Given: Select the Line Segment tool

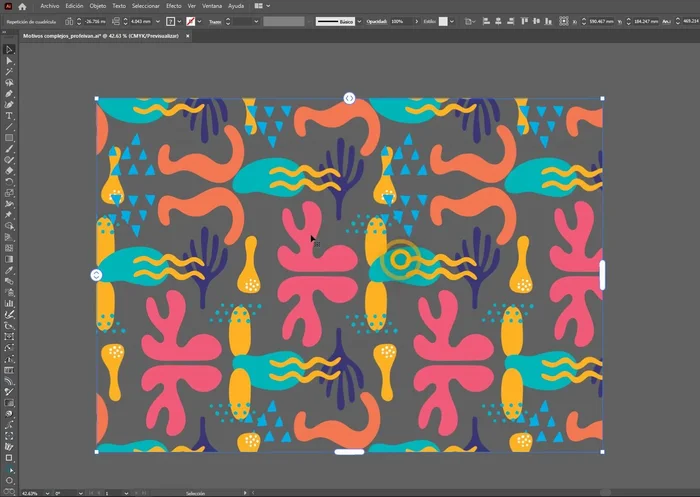Looking at the screenshot, I should click(9, 126).
